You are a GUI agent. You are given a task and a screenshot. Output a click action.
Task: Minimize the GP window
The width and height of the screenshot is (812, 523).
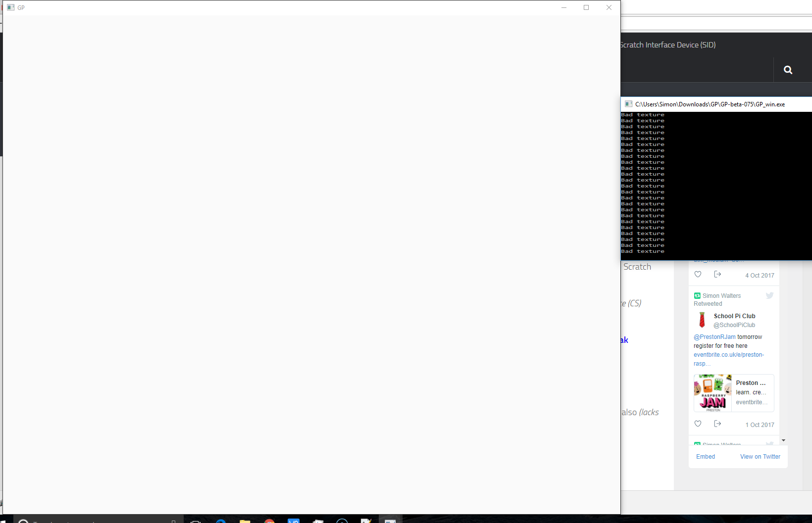[x=564, y=7]
